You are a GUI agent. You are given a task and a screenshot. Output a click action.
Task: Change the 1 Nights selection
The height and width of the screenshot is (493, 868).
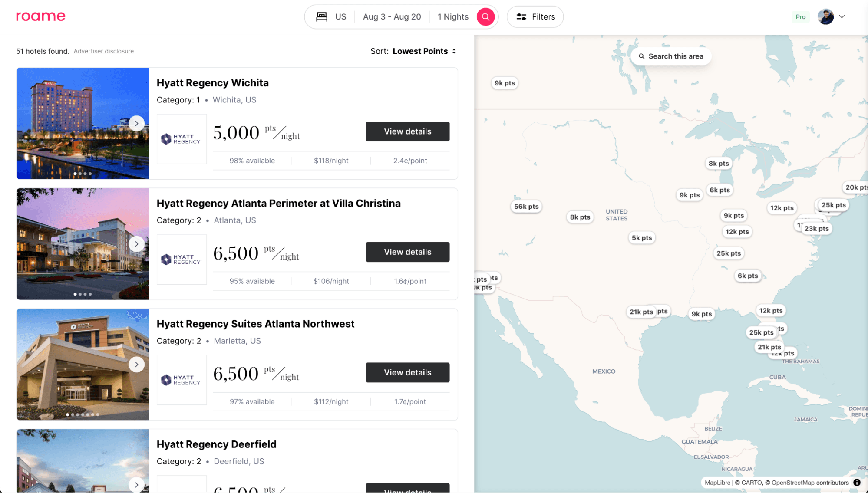tap(453, 17)
